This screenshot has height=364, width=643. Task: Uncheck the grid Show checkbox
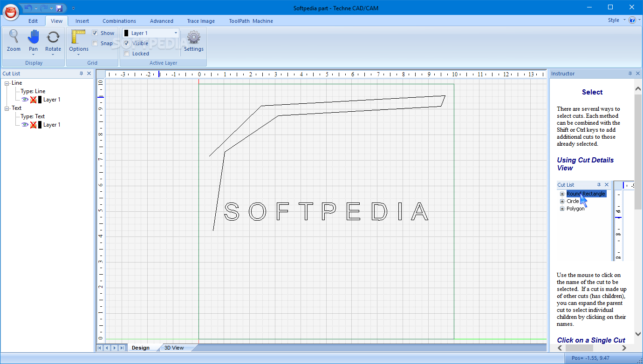95,33
